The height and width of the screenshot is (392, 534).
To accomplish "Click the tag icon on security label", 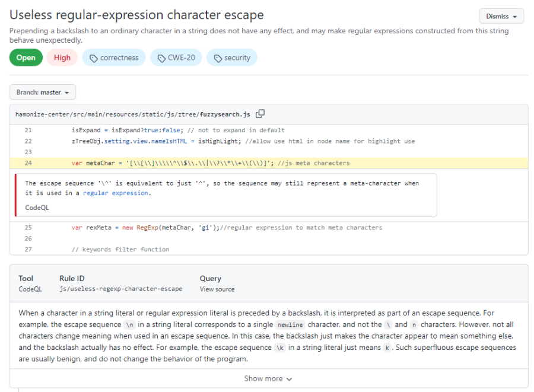I will (218, 58).
